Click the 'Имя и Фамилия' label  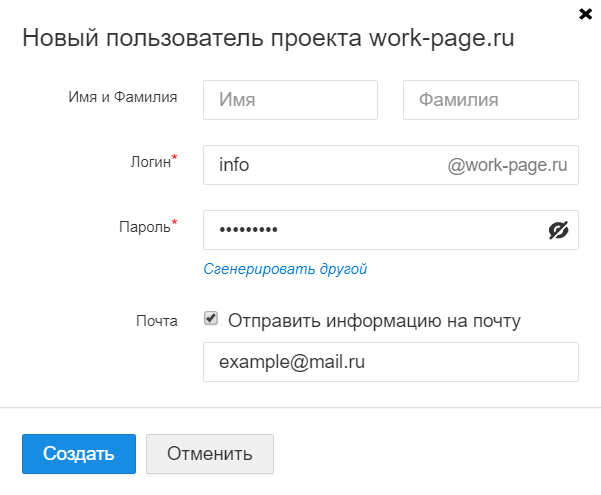coord(123,97)
